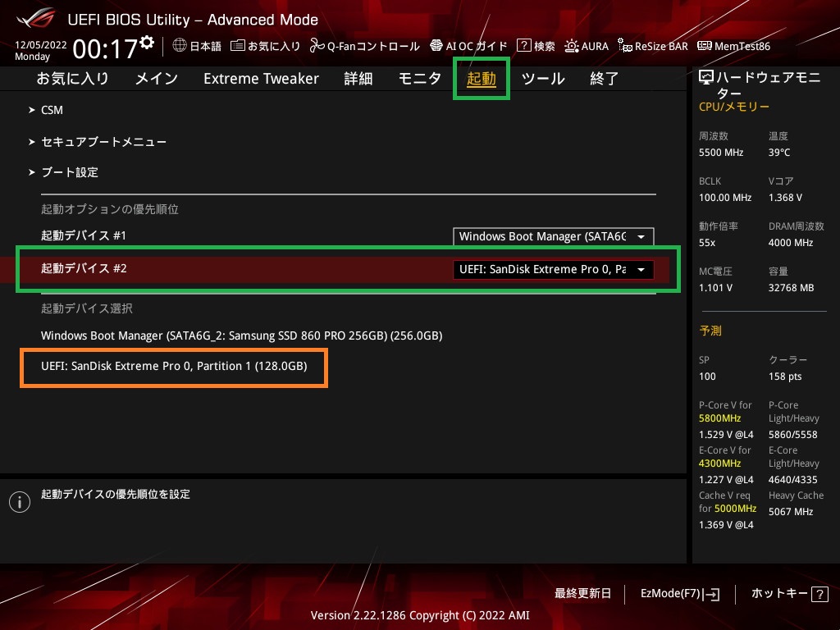Open the モニタ tab
Screen dimensions: 840x630
[420, 79]
